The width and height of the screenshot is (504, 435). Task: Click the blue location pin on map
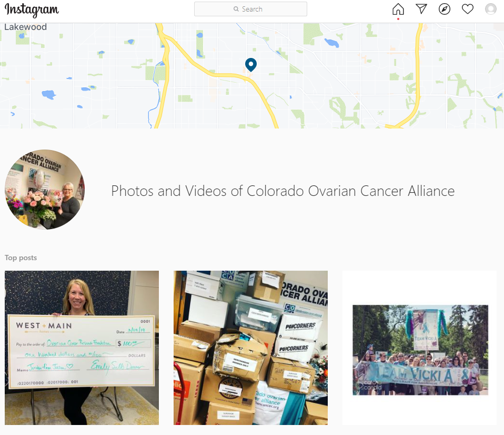click(x=251, y=65)
